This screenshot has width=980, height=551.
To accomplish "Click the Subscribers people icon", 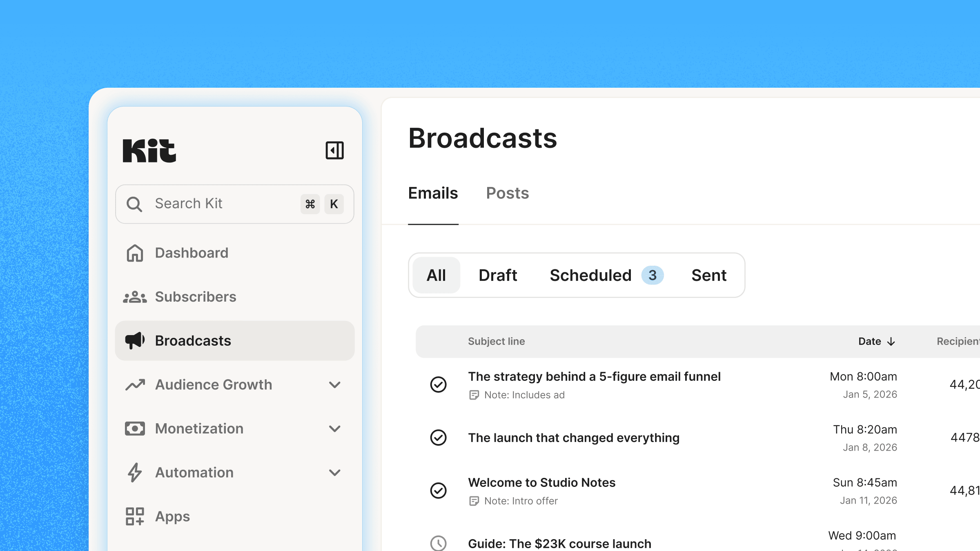I will [135, 297].
